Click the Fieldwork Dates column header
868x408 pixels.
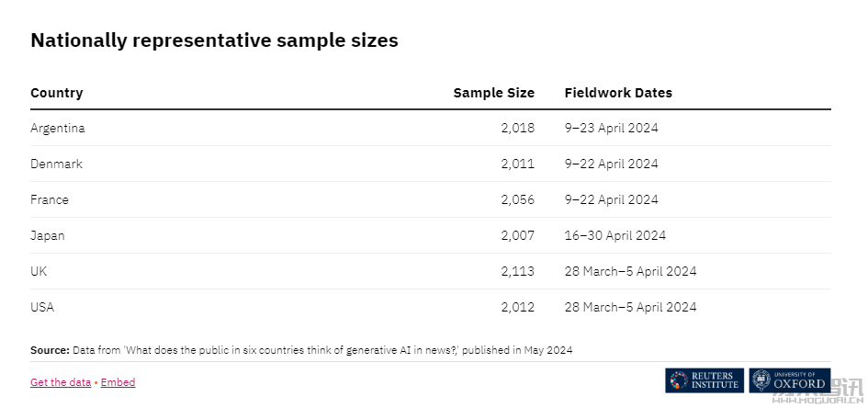pos(618,93)
